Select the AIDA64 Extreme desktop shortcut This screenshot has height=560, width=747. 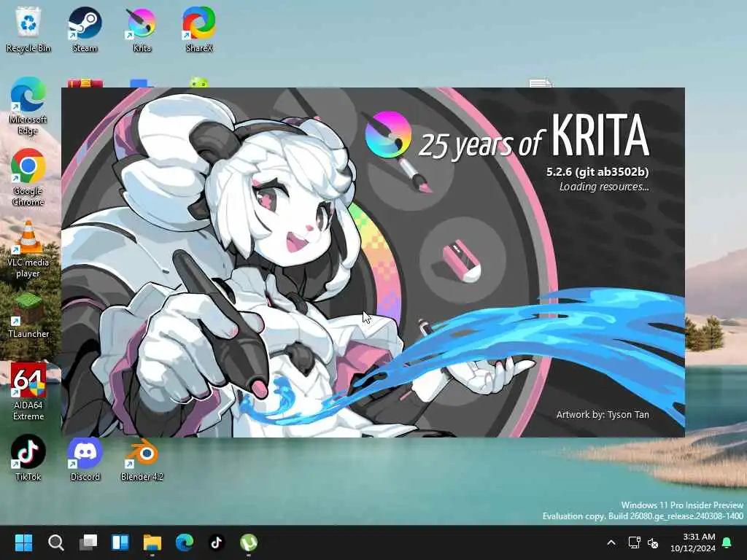pyautogui.click(x=28, y=392)
